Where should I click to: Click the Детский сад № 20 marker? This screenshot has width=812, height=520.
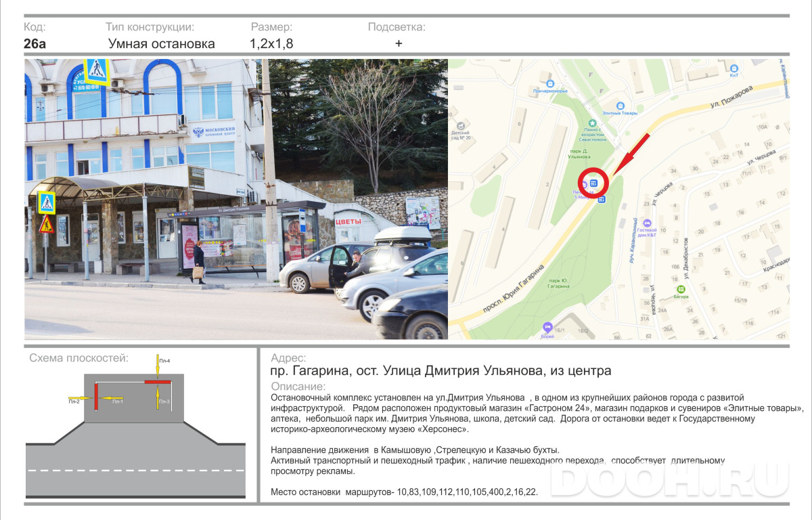[460, 126]
